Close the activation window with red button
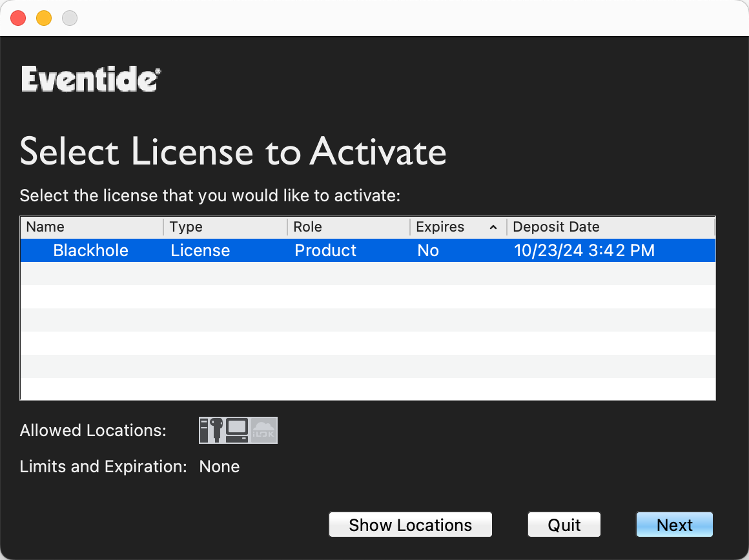 (18, 18)
